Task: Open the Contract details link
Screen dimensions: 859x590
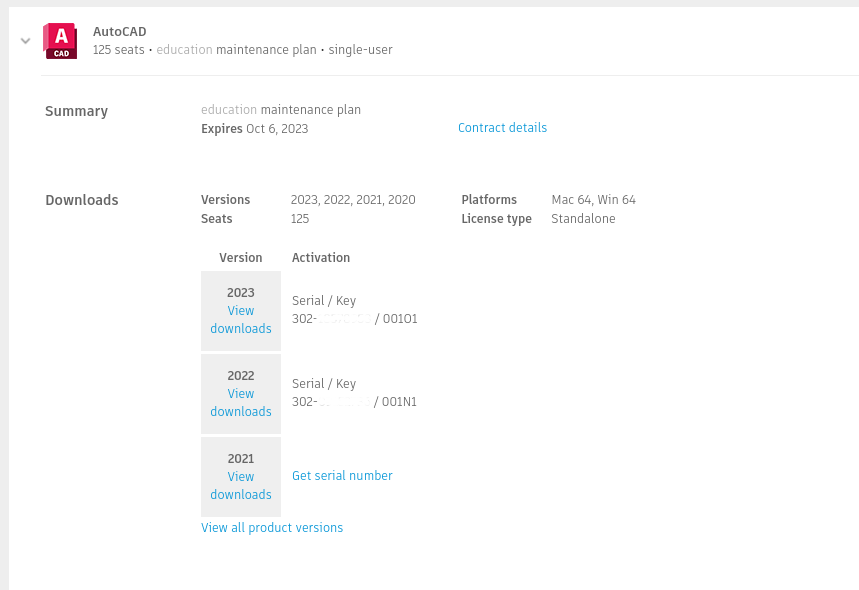Action: [x=502, y=128]
